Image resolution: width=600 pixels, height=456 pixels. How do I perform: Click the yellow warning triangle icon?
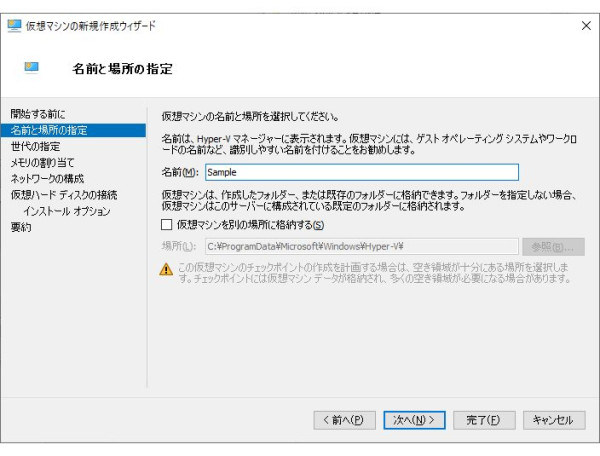[166, 269]
